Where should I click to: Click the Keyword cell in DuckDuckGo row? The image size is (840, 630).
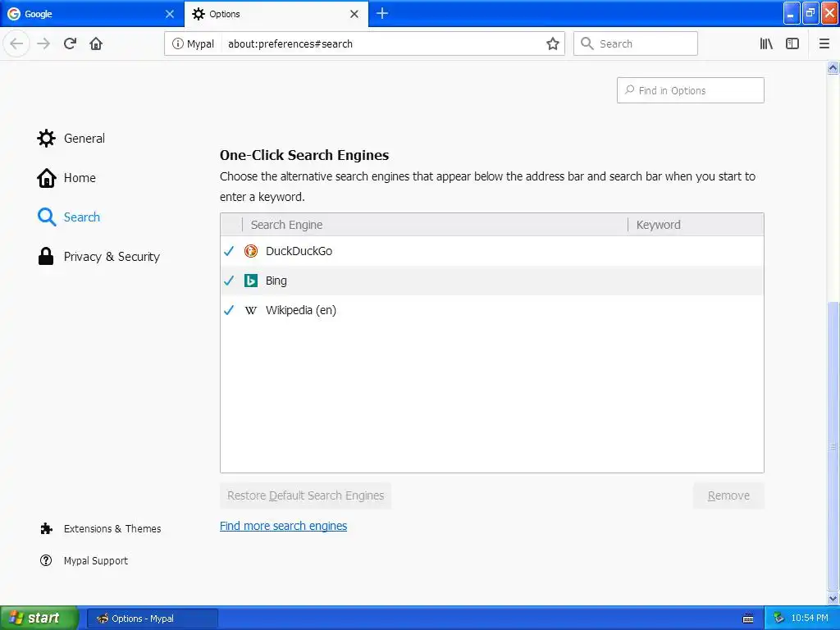pyautogui.click(x=696, y=251)
